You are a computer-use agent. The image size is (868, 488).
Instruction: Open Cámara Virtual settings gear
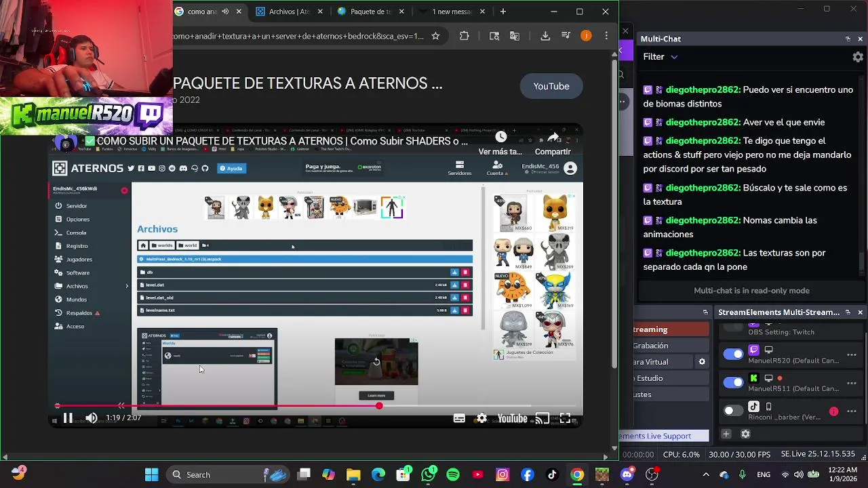pos(702,362)
